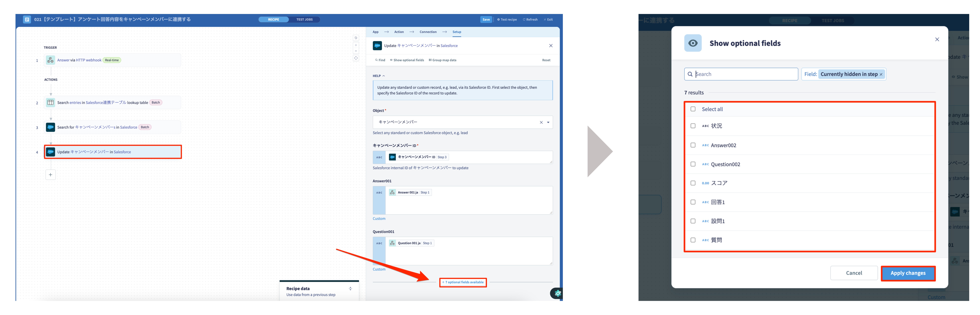This screenshot has width=980, height=315.
Task: Expand the Recipe data panel
Action: coord(350,289)
